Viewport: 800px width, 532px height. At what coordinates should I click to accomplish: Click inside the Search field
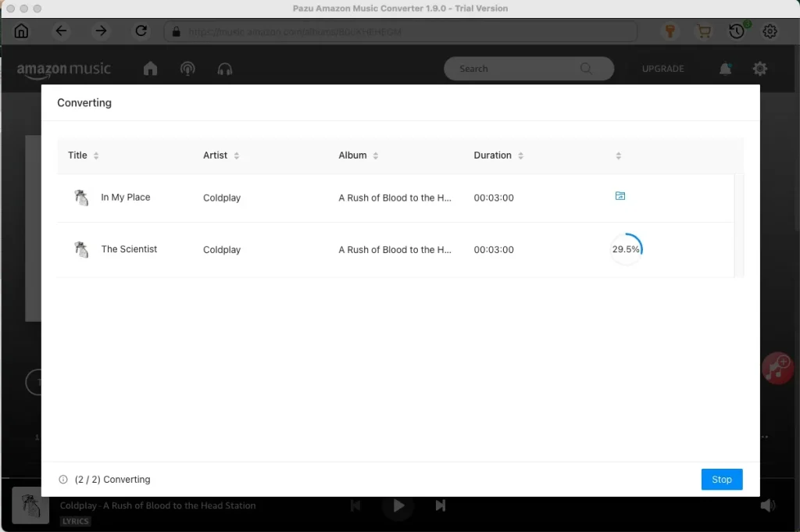coord(516,69)
